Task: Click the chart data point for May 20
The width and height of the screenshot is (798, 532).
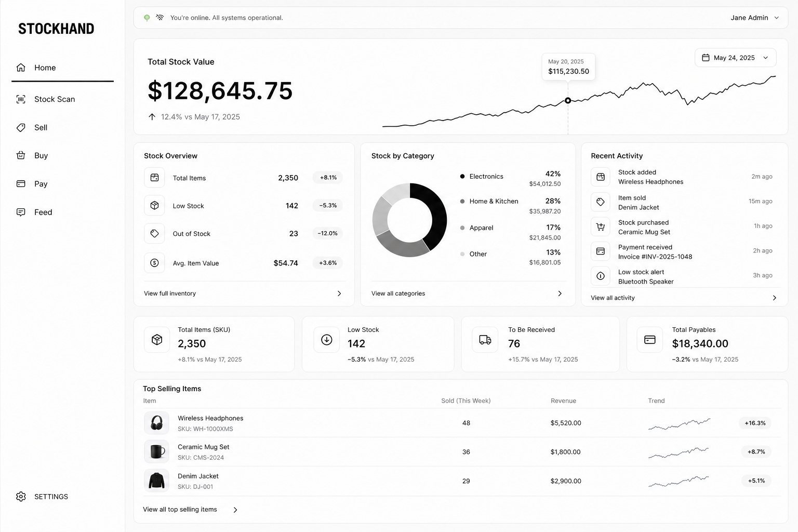Action: pyautogui.click(x=568, y=100)
